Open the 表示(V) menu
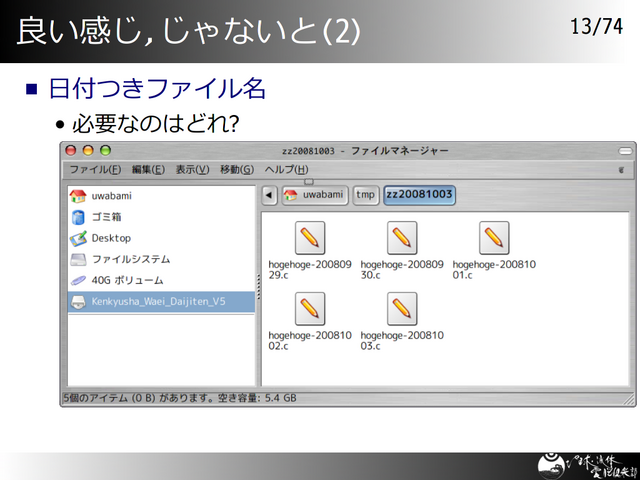640x480 pixels. (192, 169)
